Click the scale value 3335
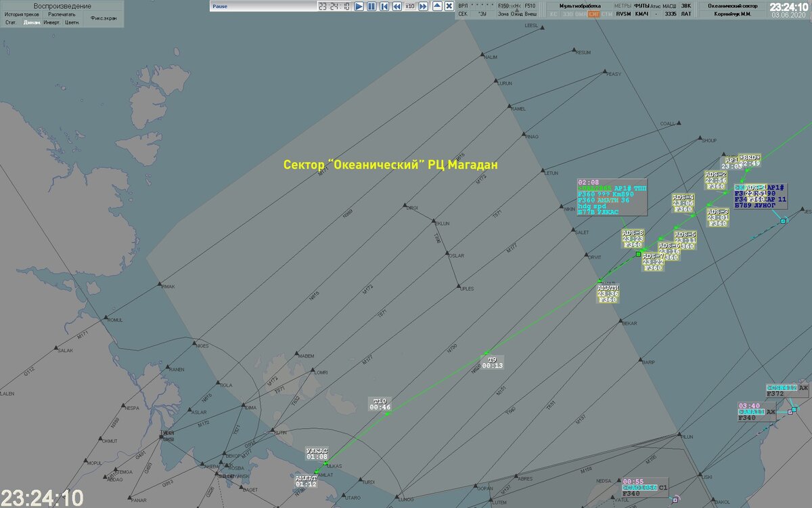This screenshot has height=508, width=812. tap(670, 14)
